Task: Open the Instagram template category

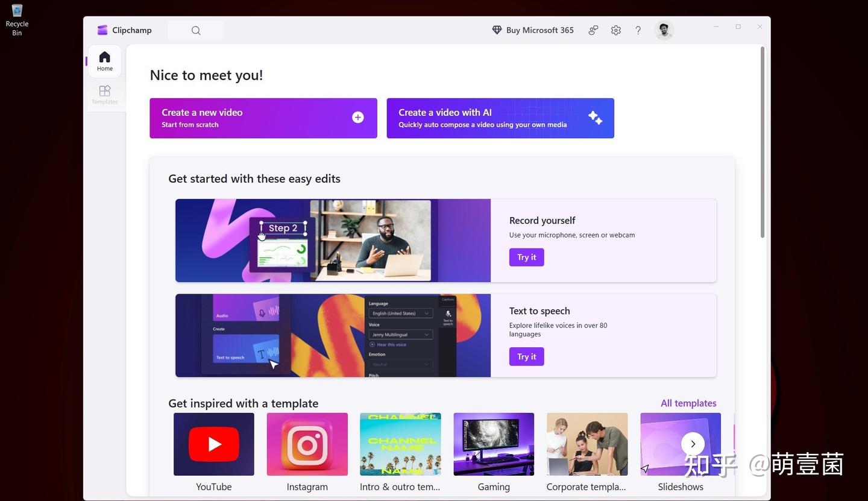Action: coord(307,453)
